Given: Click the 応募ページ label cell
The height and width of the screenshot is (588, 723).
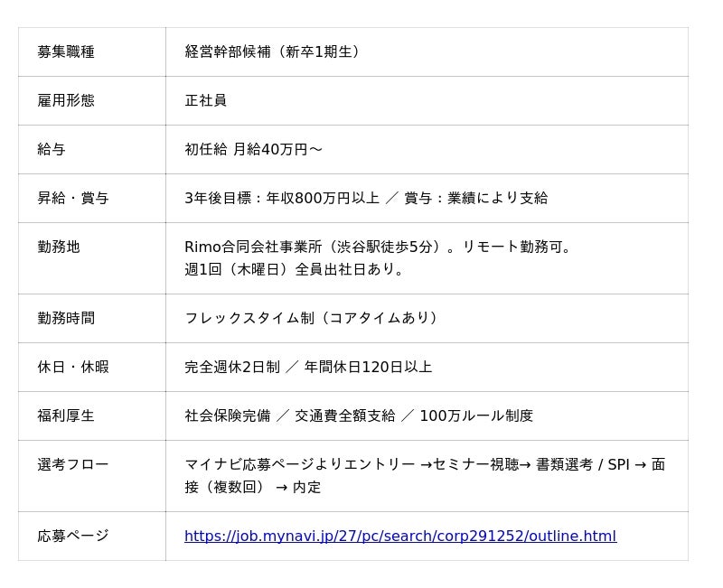Looking at the screenshot, I should [73, 536].
